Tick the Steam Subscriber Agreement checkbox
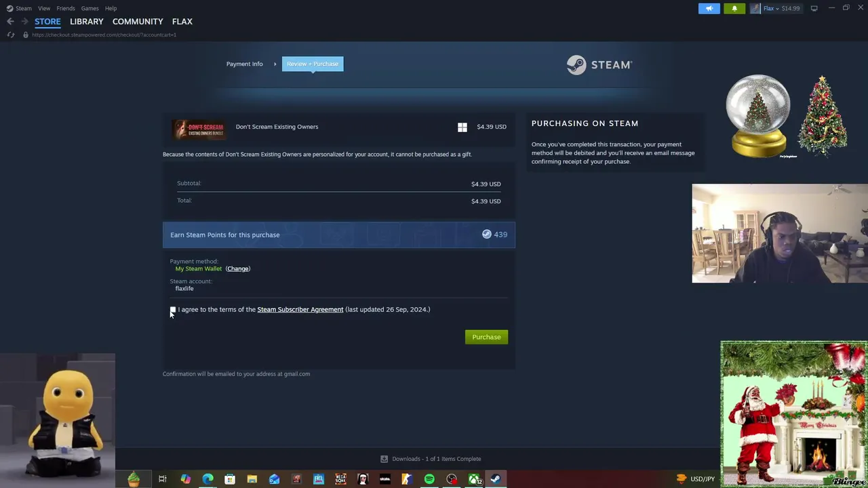 point(173,310)
